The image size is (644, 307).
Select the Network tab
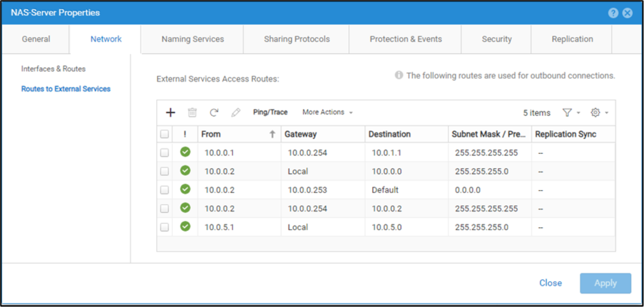[106, 39]
